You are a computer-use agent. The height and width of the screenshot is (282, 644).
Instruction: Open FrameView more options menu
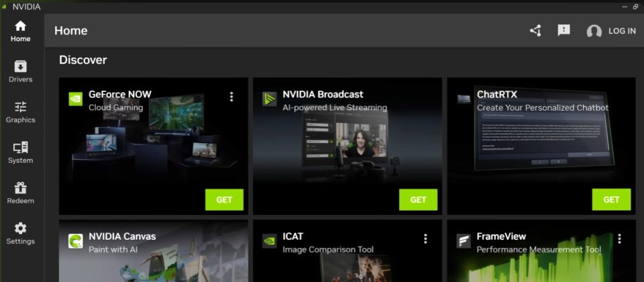click(x=619, y=238)
